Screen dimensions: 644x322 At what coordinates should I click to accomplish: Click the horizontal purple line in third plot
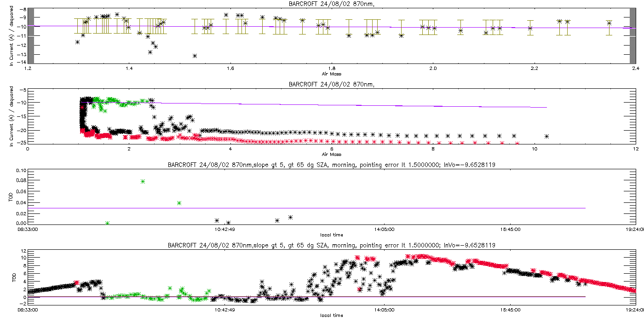[x=368, y=208]
